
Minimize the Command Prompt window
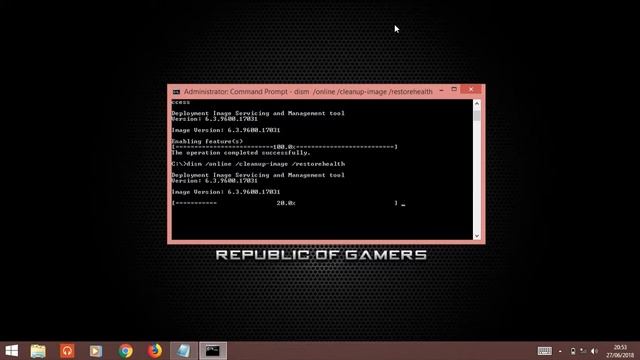click(x=441, y=90)
